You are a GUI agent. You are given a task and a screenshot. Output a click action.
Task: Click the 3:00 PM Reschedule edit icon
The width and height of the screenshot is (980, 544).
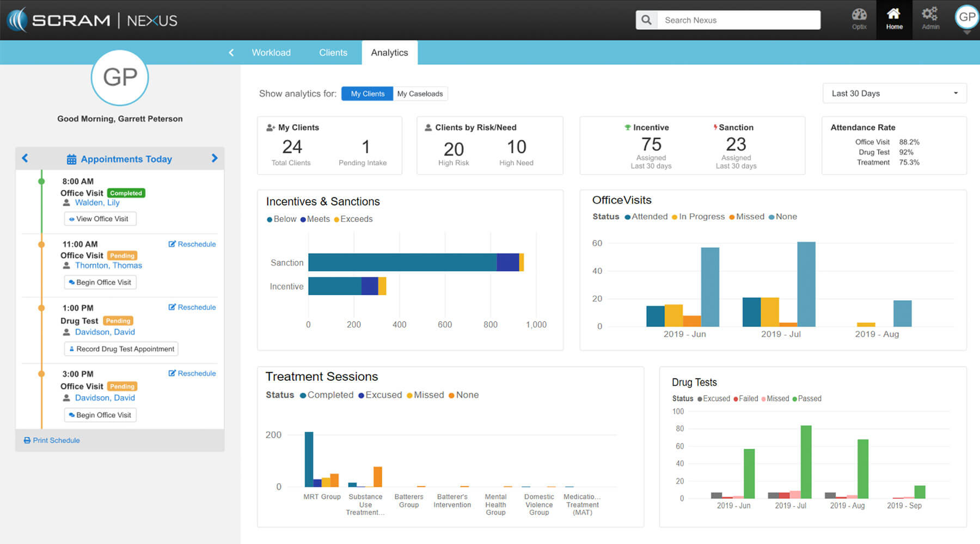172,373
